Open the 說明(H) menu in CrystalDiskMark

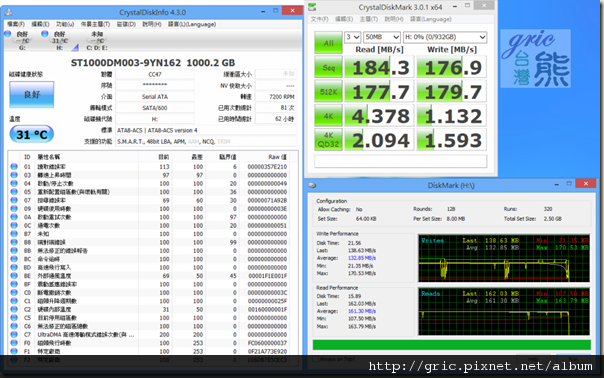394,19
